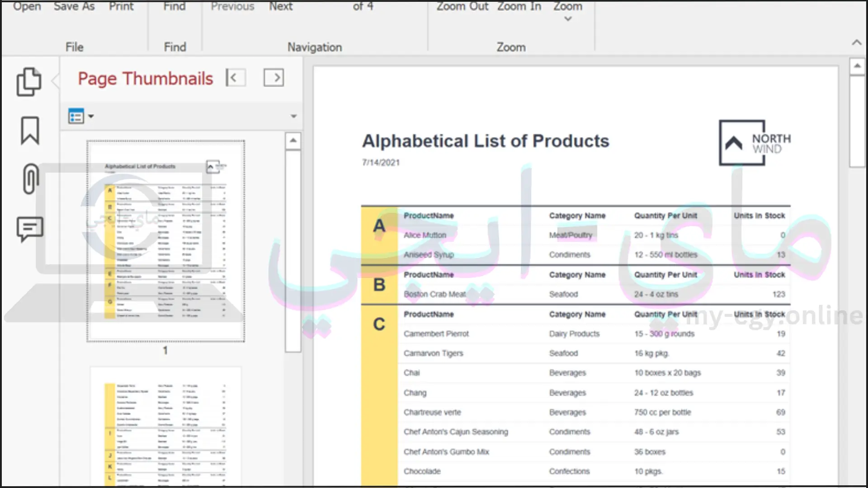Collapse the ribbon with chevron
The height and width of the screenshot is (488, 868).
pyautogui.click(x=856, y=42)
